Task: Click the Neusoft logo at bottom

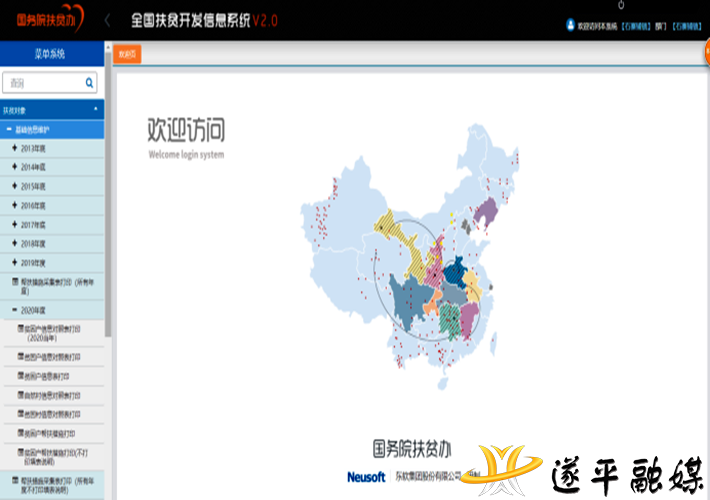Action: 366,477
